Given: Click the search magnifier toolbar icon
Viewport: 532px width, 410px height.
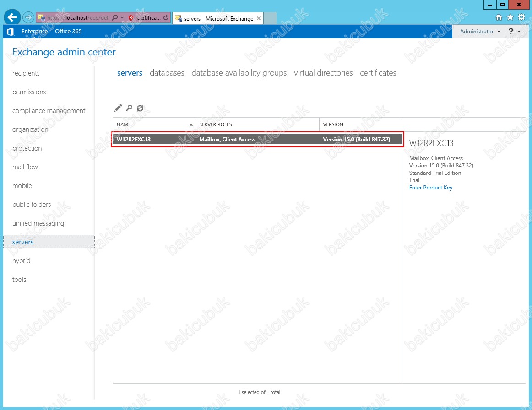Looking at the screenshot, I should (x=129, y=108).
